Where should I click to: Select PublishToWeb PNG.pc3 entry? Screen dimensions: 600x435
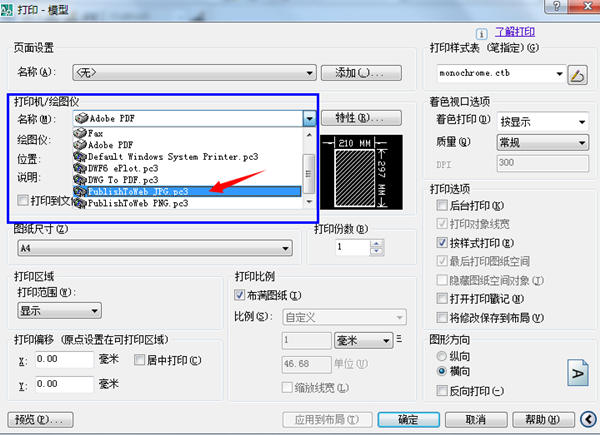(187, 203)
